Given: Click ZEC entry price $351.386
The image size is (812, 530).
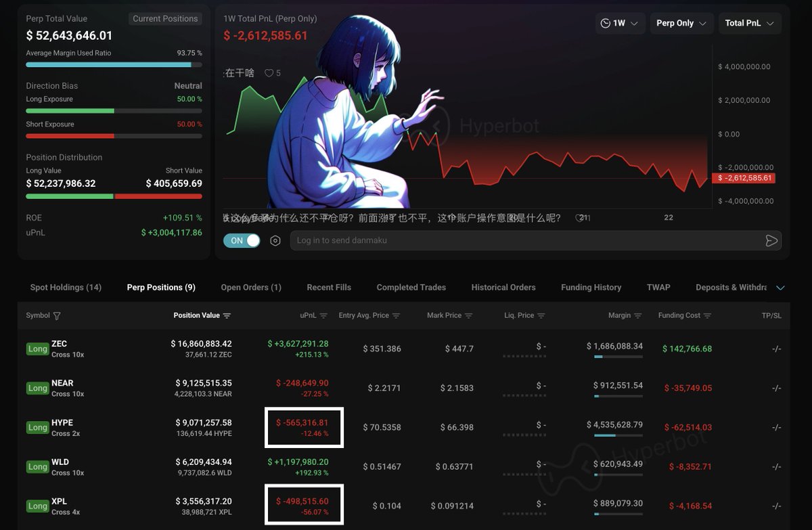Looking at the screenshot, I should [x=382, y=349].
